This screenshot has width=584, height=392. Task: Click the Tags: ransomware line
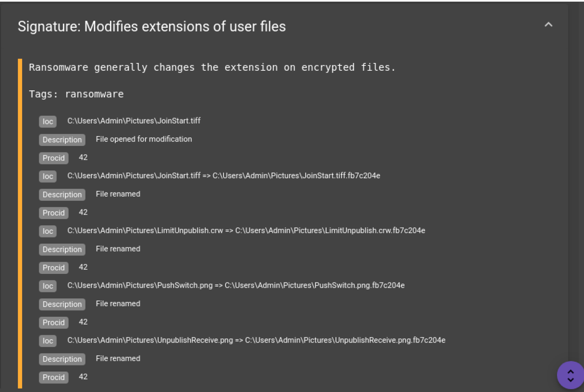[76, 94]
